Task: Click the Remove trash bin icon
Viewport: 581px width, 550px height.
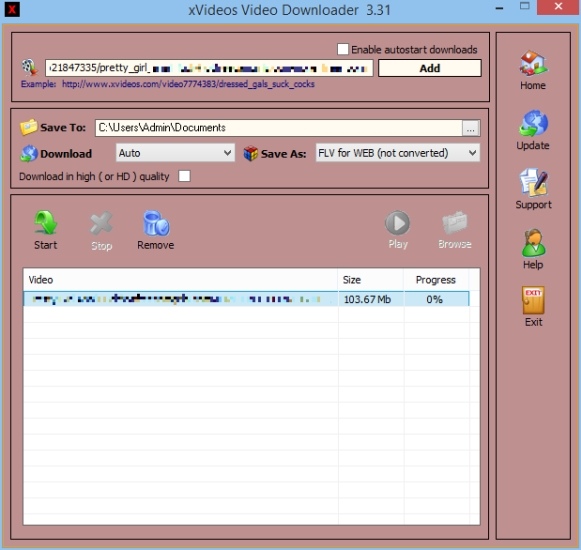Action: tap(156, 223)
